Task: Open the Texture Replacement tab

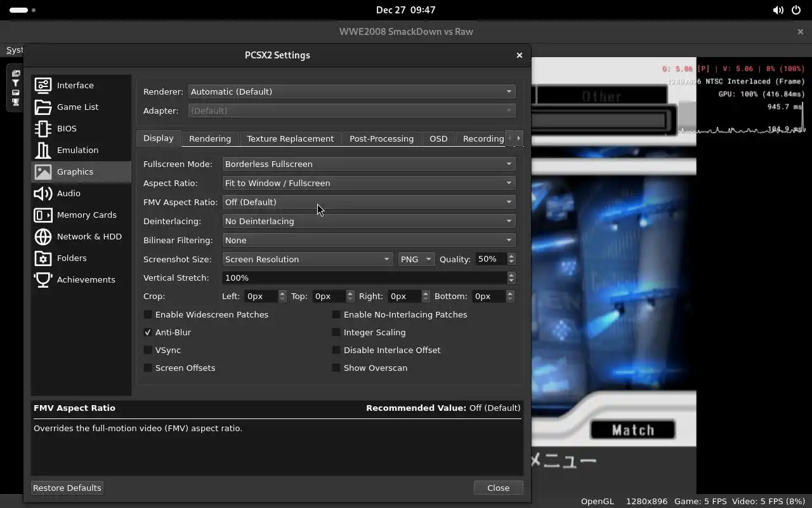Action: click(x=290, y=138)
